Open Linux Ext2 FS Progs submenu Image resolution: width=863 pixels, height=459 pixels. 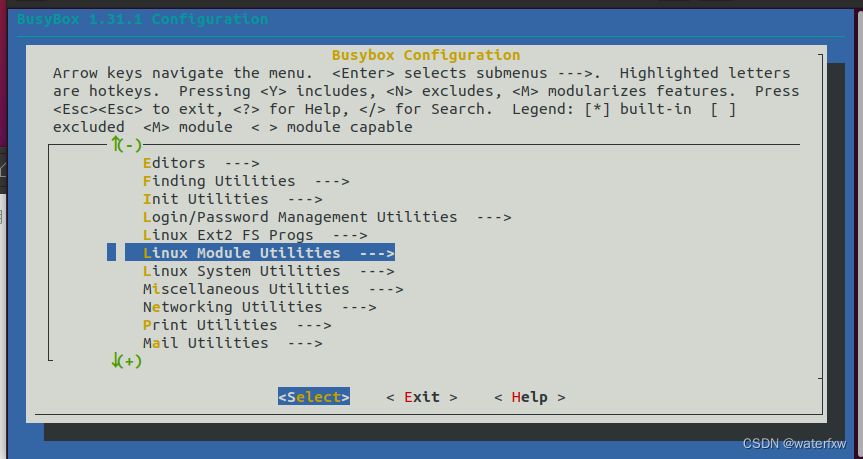point(255,235)
